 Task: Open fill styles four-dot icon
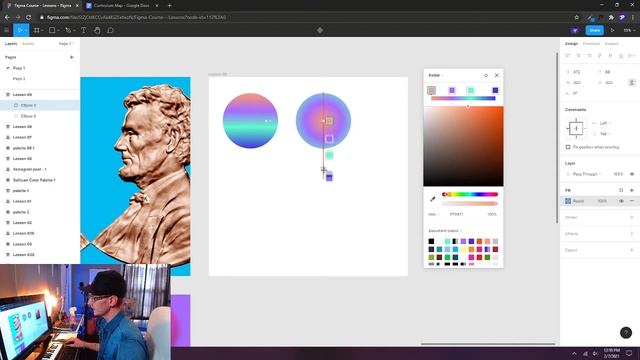point(621,190)
